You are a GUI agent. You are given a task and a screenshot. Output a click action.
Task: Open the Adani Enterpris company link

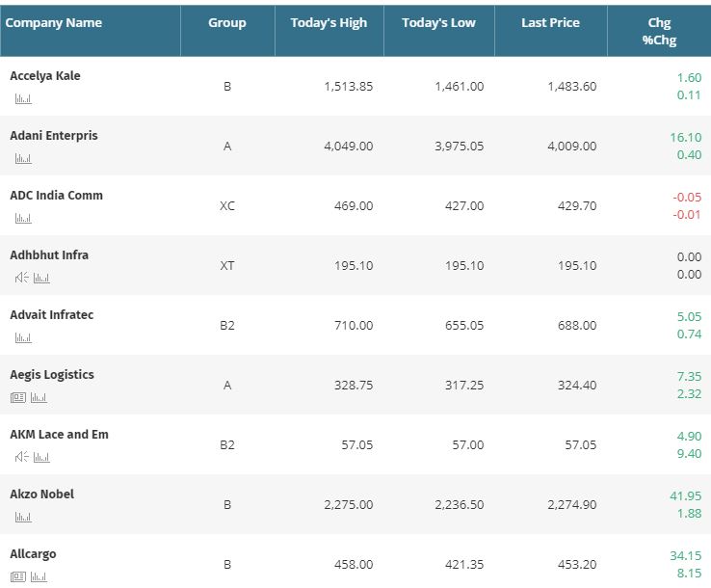pyautogui.click(x=54, y=136)
